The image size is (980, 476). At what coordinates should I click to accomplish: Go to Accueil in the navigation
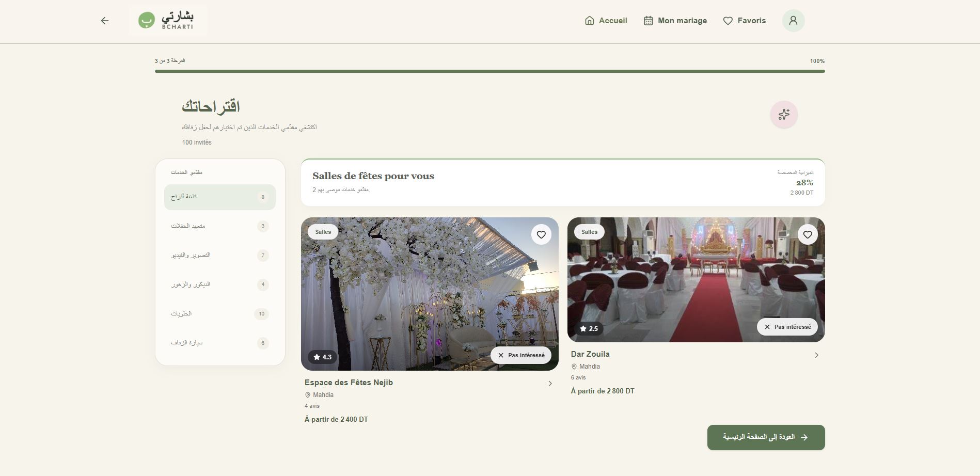click(x=606, y=21)
